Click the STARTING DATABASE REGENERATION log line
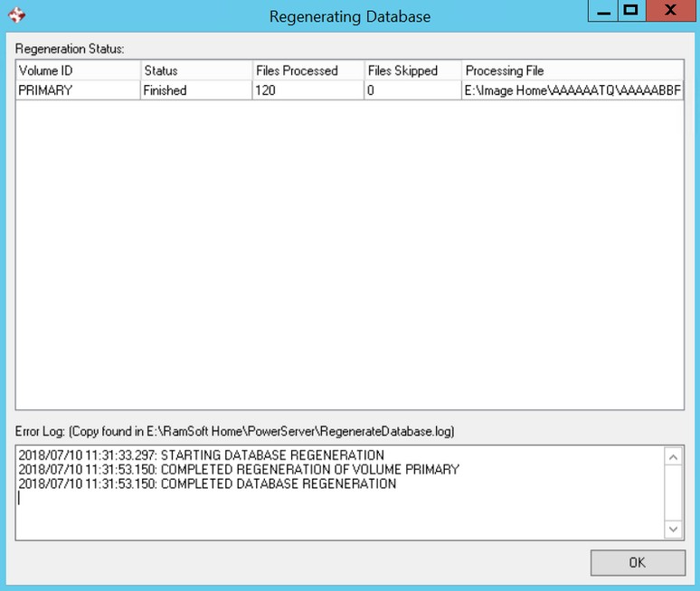 pyautogui.click(x=201, y=455)
